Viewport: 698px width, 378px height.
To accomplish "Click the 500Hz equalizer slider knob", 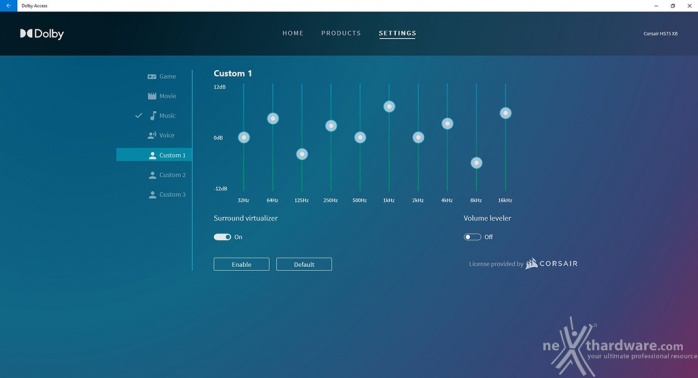I will pyautogui.click(x=360, y=137).
